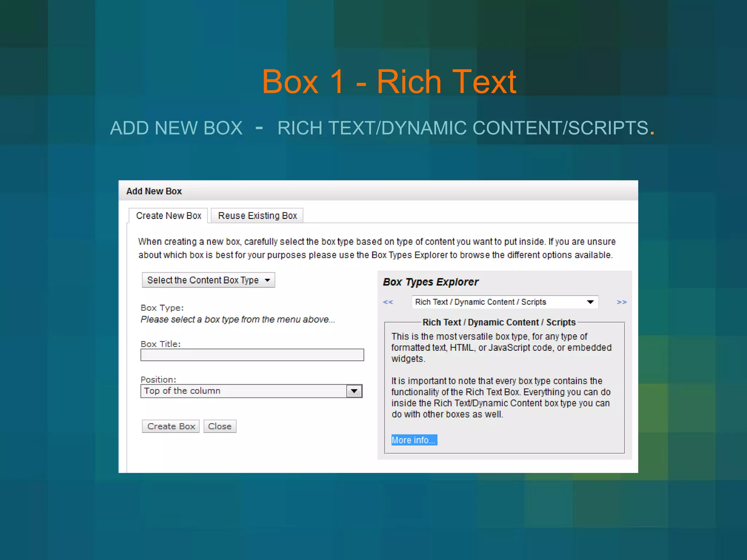
Task: Click the 'When creating a new box' instruction text
Action: pos(377,248)
